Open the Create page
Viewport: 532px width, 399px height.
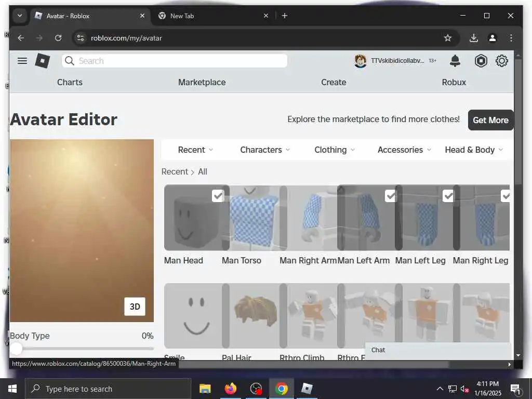[334, 83]
